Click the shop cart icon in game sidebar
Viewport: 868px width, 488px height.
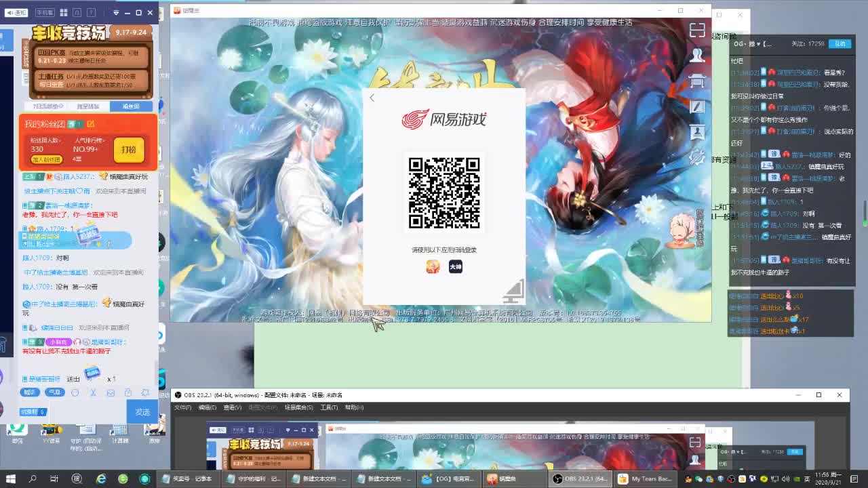click(x=697, y=81)
